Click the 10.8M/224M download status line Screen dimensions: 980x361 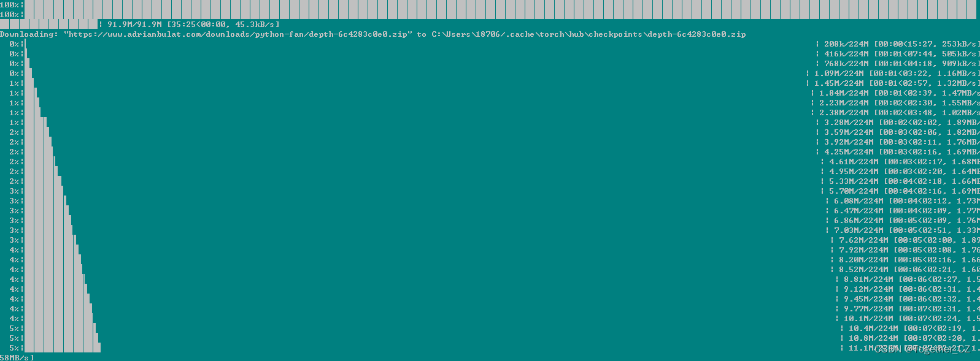(x=913, y=338)
